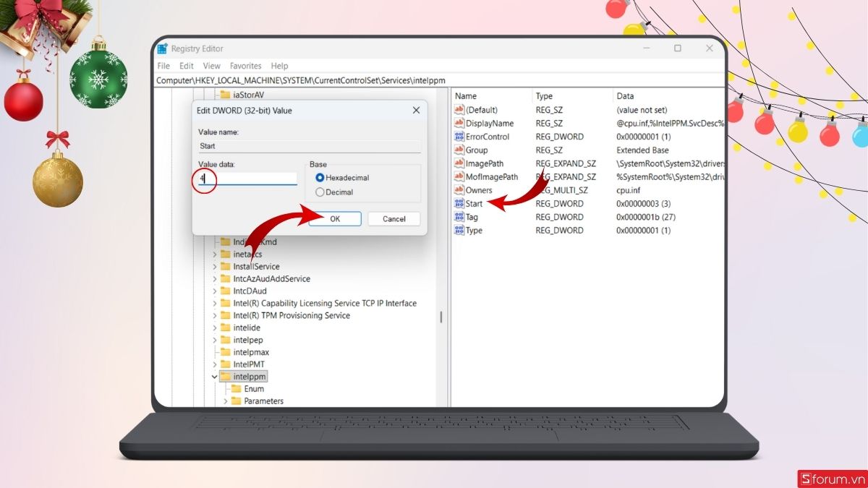
Task: Select the Decimal base option
Action: click(320, 192)
